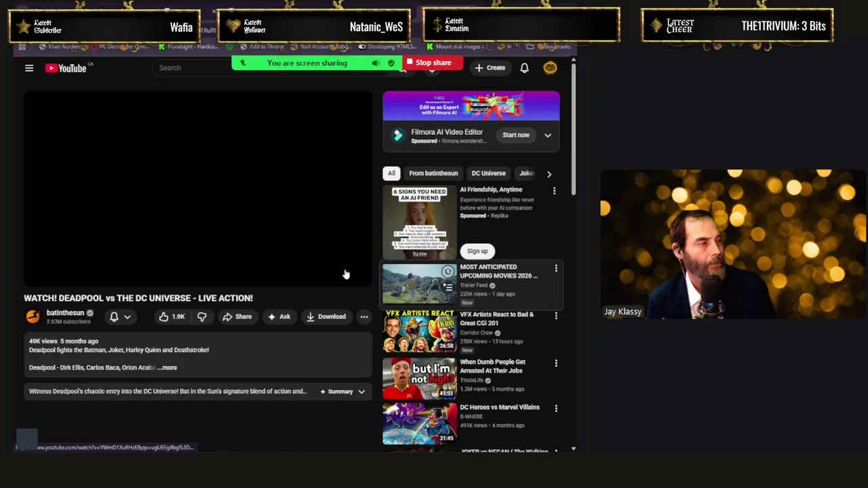
Task: Select the Joker chip
Action: pos(527,174)
